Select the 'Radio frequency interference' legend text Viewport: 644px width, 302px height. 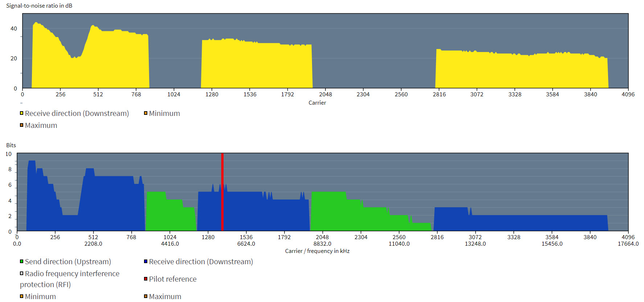coord(72,274)
